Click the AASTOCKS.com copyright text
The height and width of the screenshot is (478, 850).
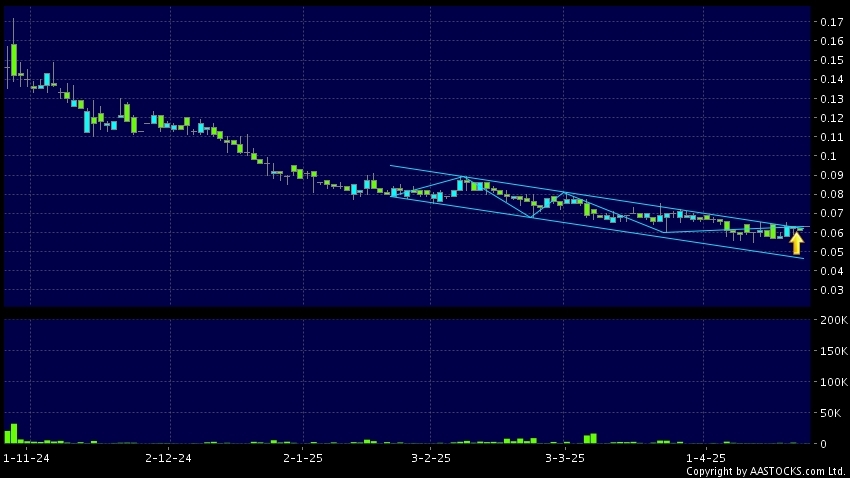765,471
